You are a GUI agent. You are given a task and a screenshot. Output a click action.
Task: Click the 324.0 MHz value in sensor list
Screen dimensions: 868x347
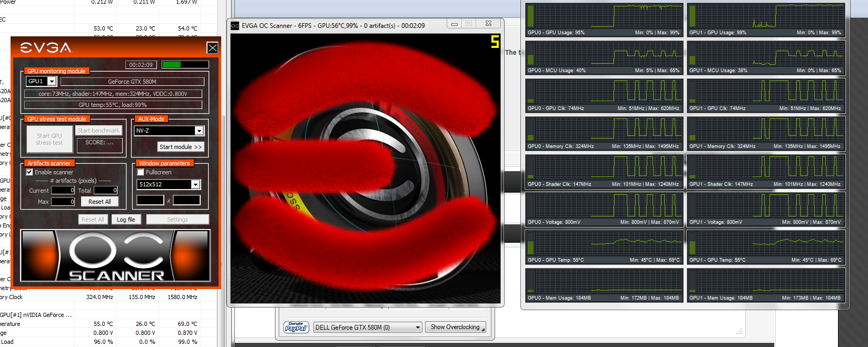click(100, 297)
